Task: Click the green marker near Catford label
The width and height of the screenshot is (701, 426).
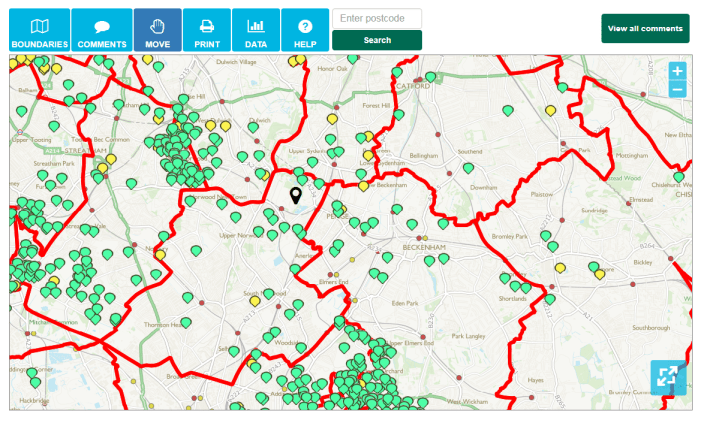Action: 430,76
